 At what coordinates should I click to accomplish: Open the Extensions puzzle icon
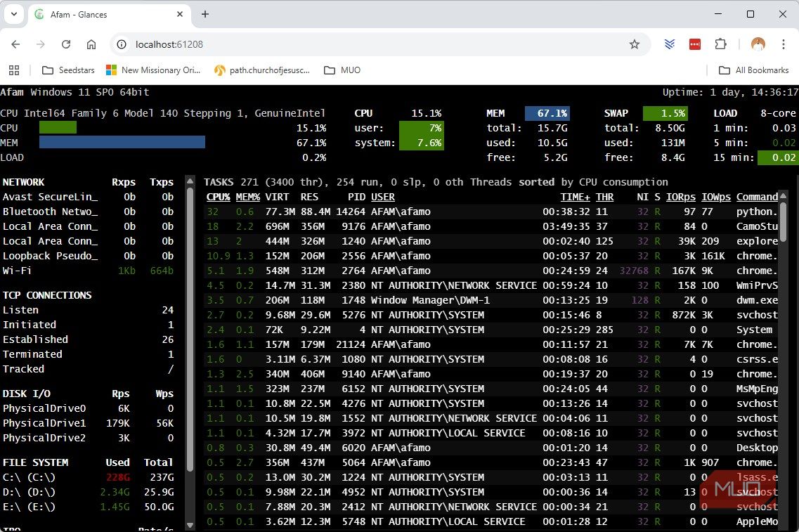point(720,44)
